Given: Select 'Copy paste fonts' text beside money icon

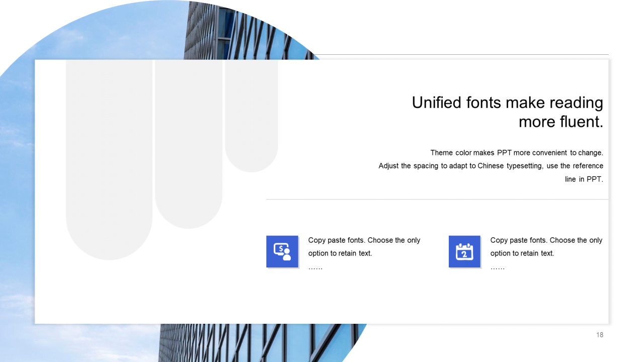Looking at the screenshot, I should click(x=336, y=240).
